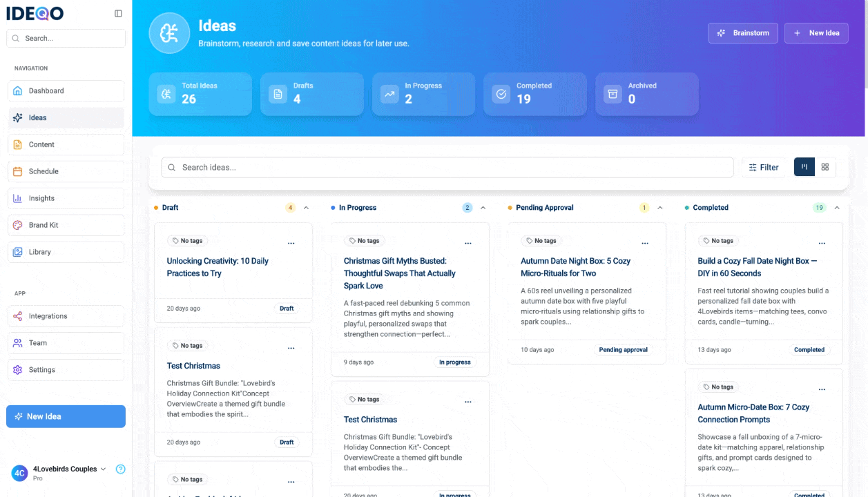Switch to grid view layout
This screenshot has width=868, height=497.
tap(825, 166)
